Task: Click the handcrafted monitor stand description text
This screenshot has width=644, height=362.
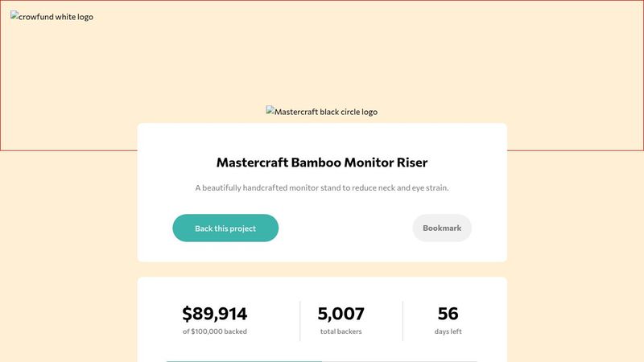Action: (x=322, y=188)
